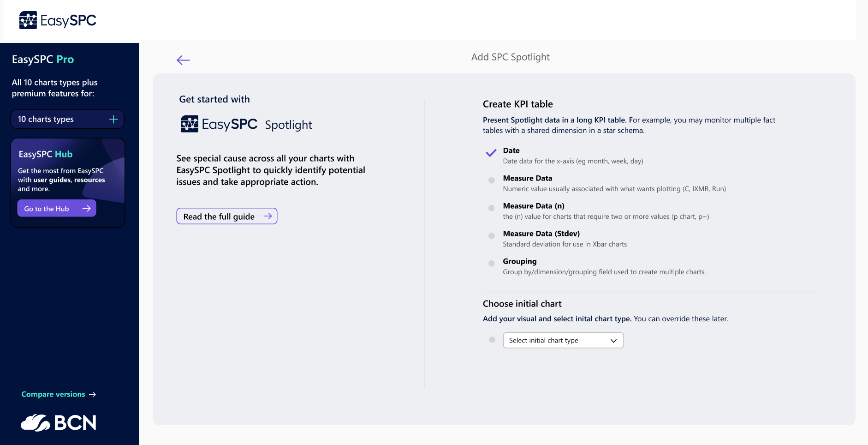Select the Measure Data (Stdev) bullet
This screenshot has height=445, width=868.
click(492, 236)
